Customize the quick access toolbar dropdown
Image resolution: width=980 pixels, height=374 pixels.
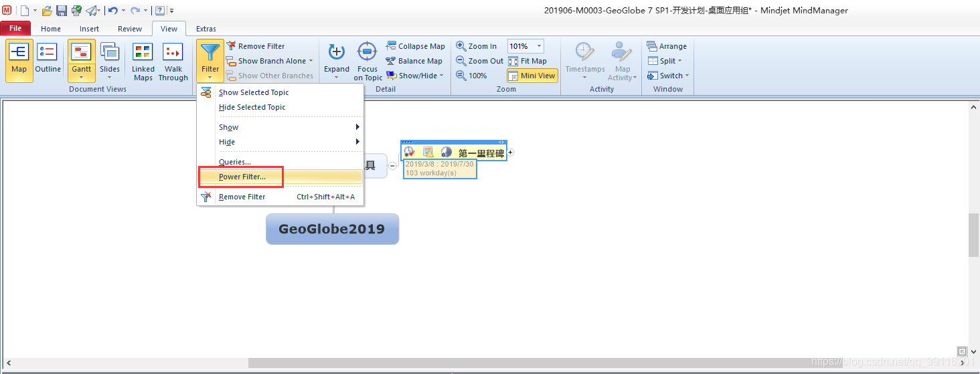[x=171, y=11]
